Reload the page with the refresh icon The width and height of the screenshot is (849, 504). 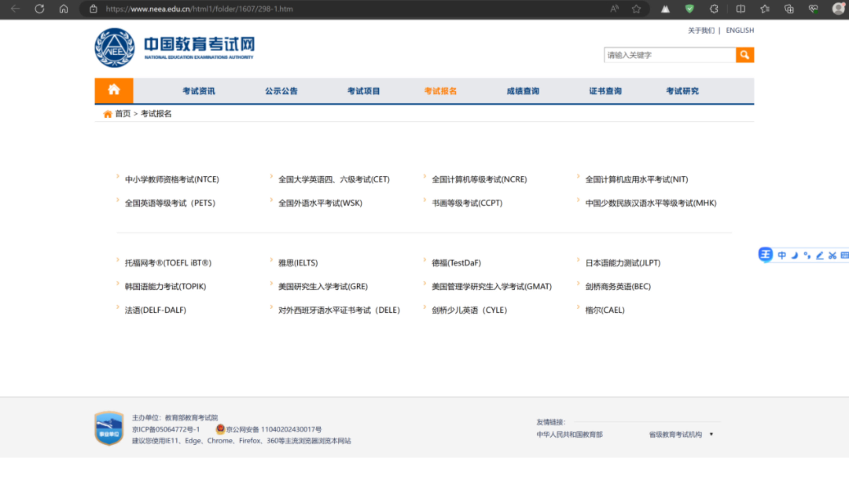39,9
